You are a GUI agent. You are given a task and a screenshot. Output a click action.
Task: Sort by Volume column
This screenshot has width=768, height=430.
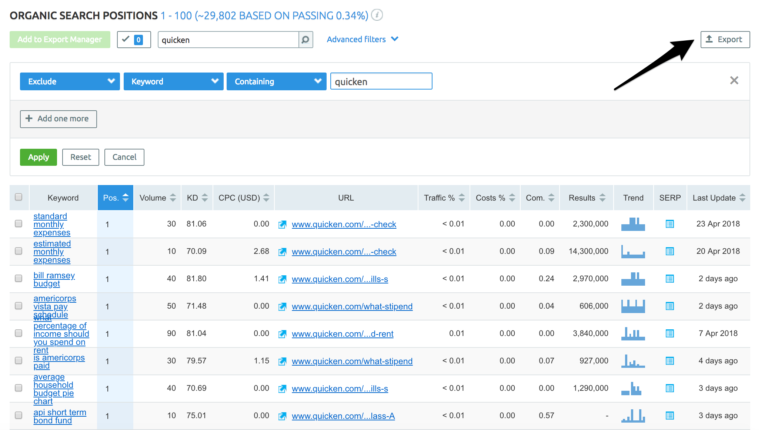click(157, 198)
